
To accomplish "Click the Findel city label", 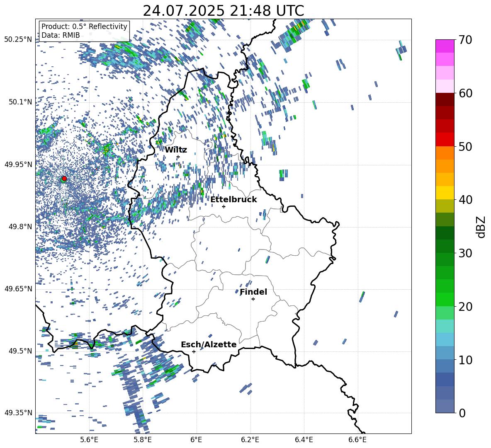I will coord(253,292).
